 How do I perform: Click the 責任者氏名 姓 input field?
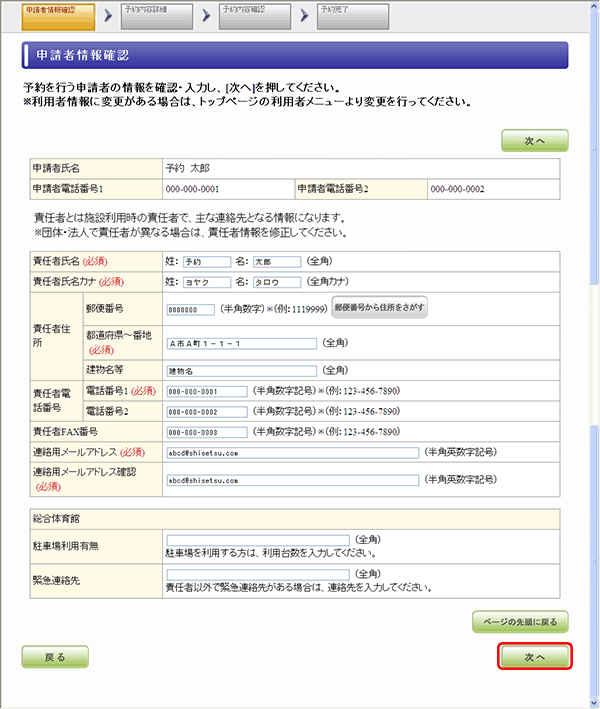(207, 262)
